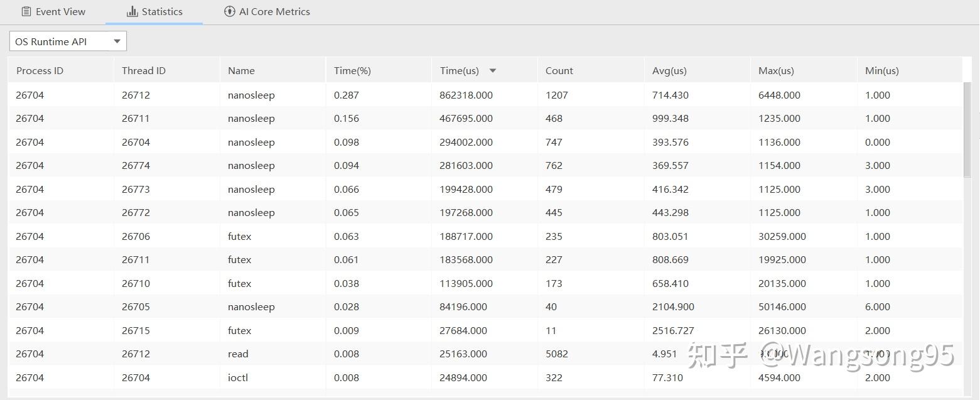Expand the dropdown arrow beside OS Runtime API
Image resolution: width=980 pixels, height=400 pixels.
coord(117,41)
